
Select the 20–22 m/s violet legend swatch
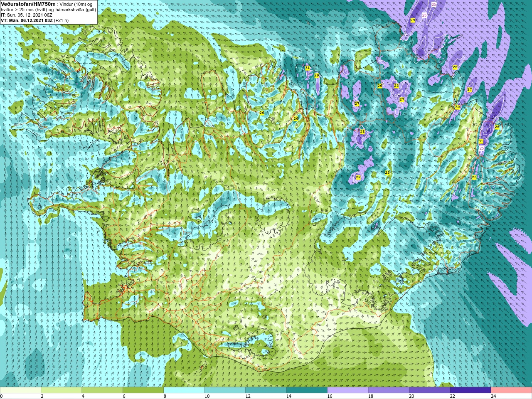(430, 390)
